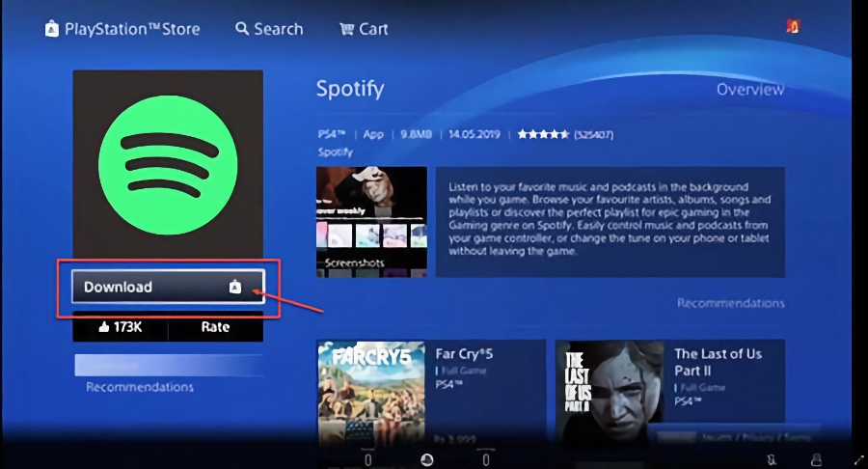Open the Spotify publisher link below the platform info

tap(335, 152)
